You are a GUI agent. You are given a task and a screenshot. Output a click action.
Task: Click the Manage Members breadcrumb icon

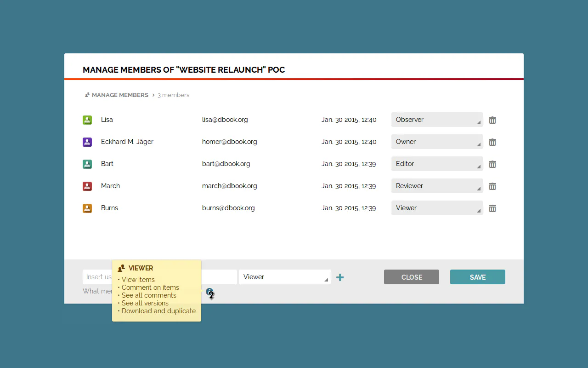point(87,95)
